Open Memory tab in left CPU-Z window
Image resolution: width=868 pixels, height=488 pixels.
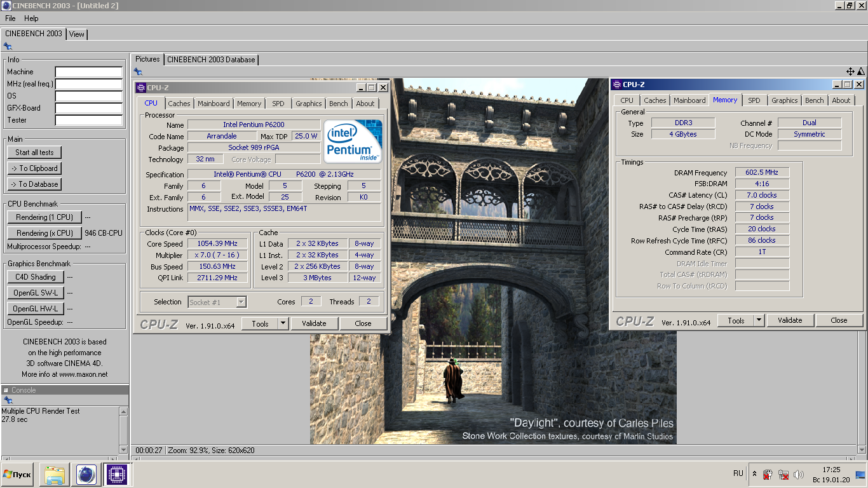pyautogui.click(x=249, y=104)
